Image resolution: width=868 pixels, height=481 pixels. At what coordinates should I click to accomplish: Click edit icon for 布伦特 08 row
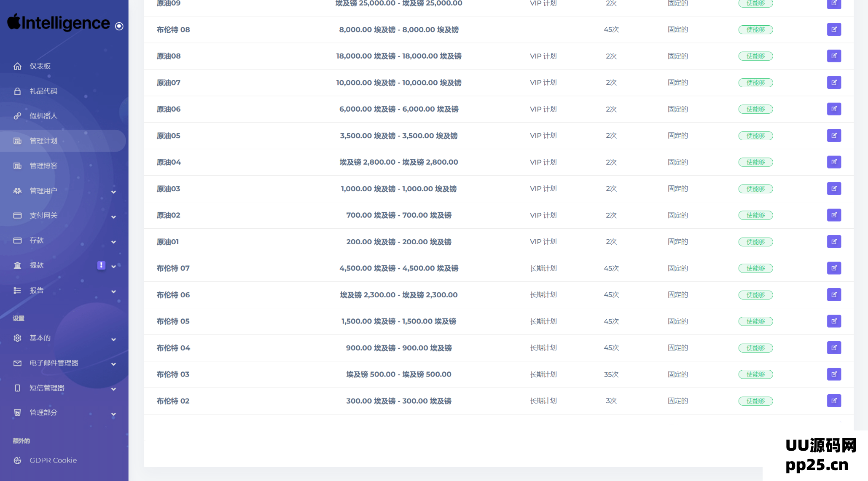coord(833,29)
